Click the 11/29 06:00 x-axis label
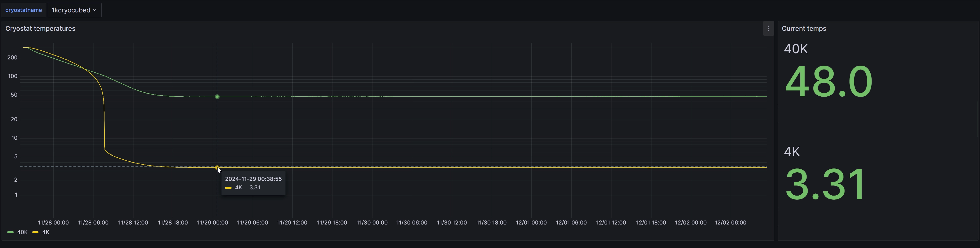This screenshot has width=980, height=248. tap(253, 222)
